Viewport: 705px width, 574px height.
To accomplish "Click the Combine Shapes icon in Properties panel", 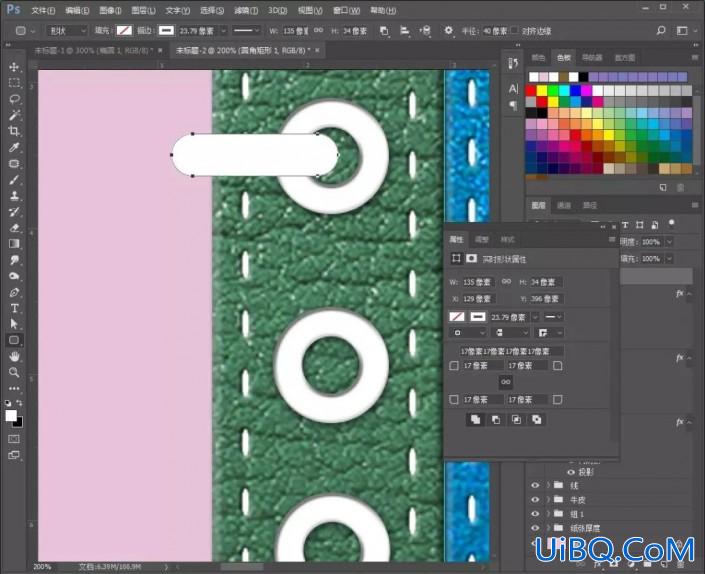I will click(x=475, y=419).
